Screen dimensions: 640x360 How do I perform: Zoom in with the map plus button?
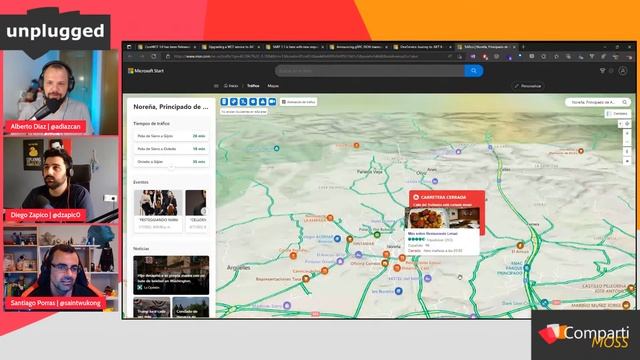[x=628, y=133]
